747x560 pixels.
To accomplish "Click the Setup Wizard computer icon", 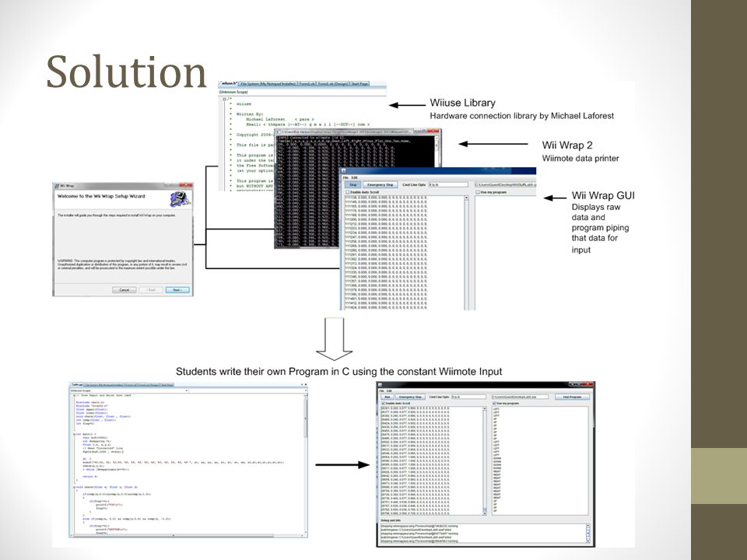I will tap(180, 199).
